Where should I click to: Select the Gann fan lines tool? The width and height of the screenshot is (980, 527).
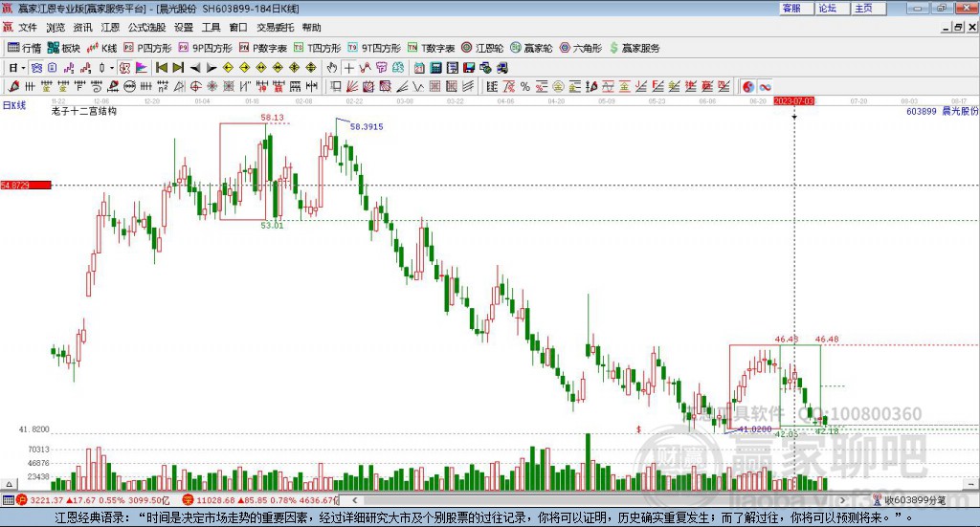coord(352,87)
